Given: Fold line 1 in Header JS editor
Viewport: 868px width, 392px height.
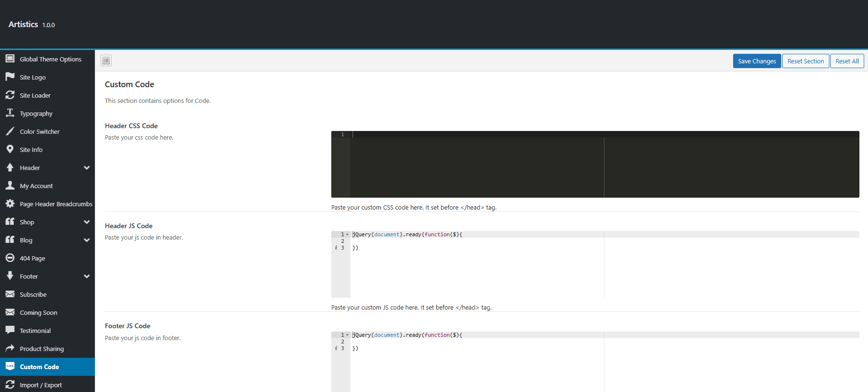Looking at the screenshot, I should click(x=347, y=234).
